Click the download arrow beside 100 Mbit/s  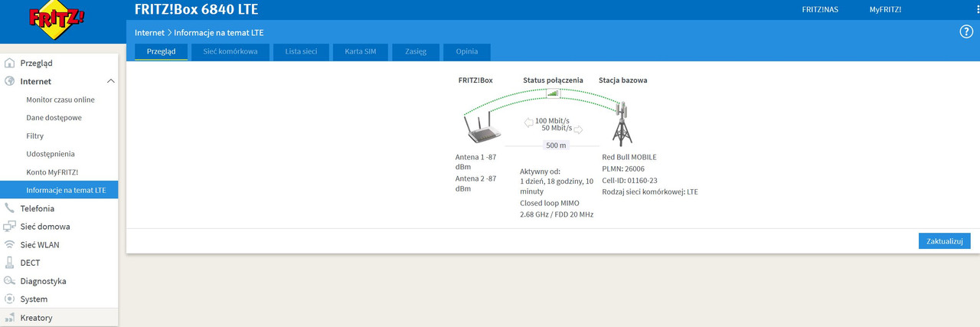pyautogui.click(x=528, y=122)
